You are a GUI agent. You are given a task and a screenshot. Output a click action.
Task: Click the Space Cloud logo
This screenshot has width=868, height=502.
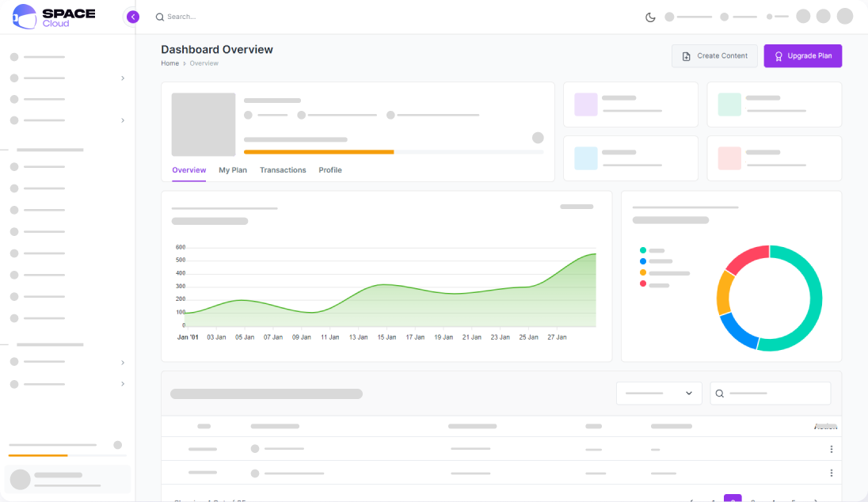tap(54, 17)
